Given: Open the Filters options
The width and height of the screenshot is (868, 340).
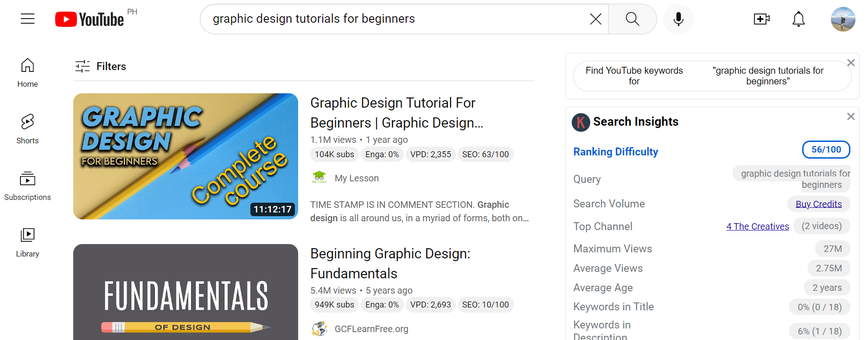Looking at the screenshot, I should pyautogui.click(x=101, y=66).
